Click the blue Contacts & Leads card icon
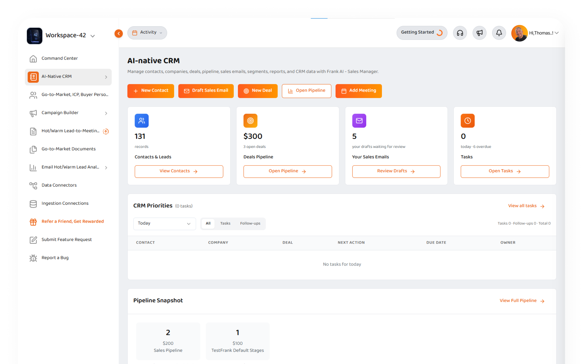 [142, 121]
